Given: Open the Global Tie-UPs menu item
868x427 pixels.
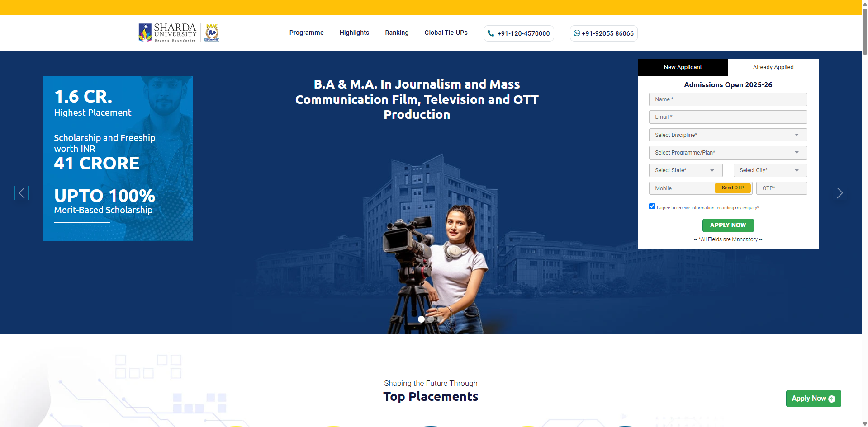Looking at the screenshot, I should (446, 33).
